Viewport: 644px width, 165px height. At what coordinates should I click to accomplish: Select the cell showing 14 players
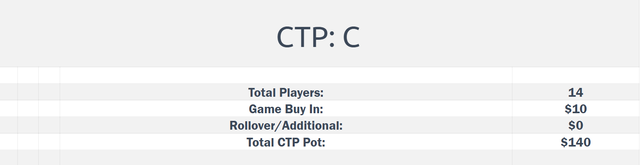point(575,92)
